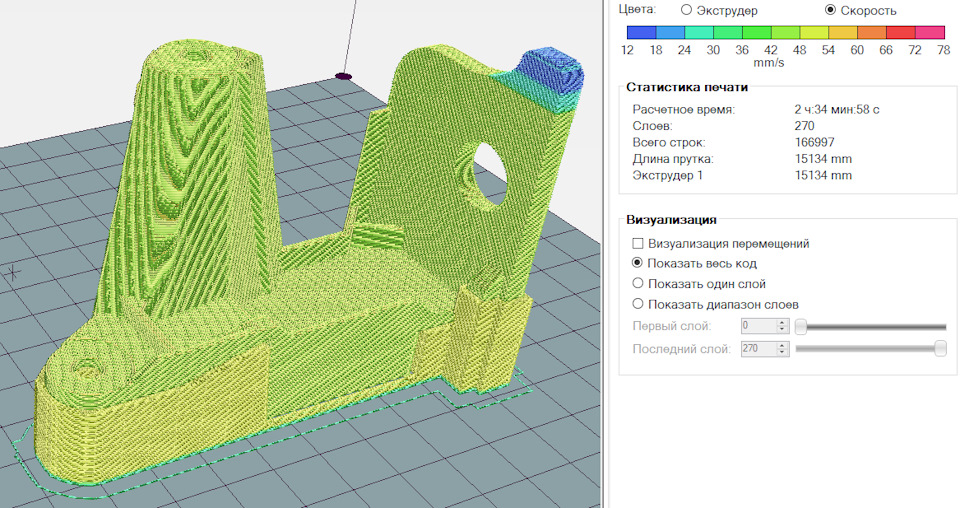The image size is (960, 508).
Task: Click the red 66 mm/s legend swatch
Action: click(901, 32)
